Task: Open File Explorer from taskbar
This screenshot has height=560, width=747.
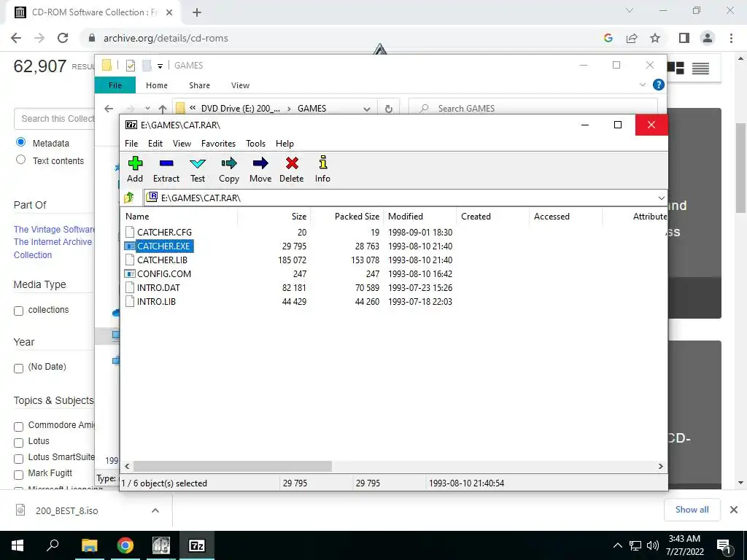Action: point(89,545)
